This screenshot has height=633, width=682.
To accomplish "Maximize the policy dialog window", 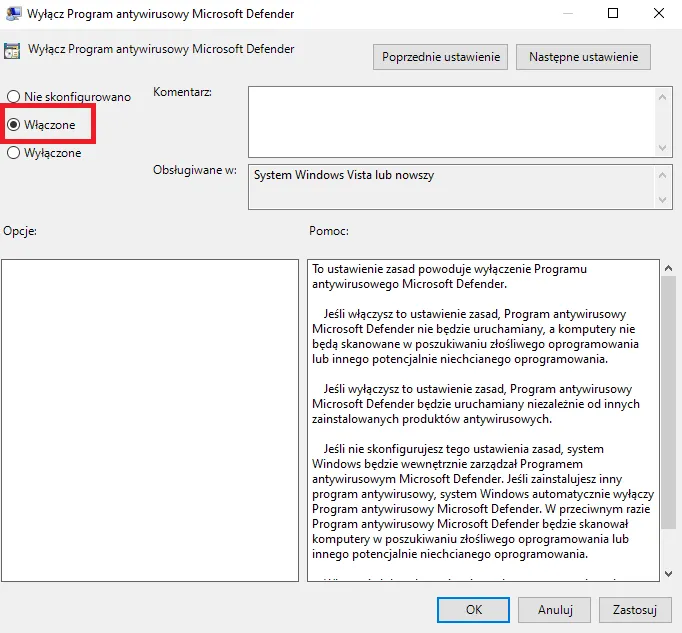I will [x=613, y=13].
